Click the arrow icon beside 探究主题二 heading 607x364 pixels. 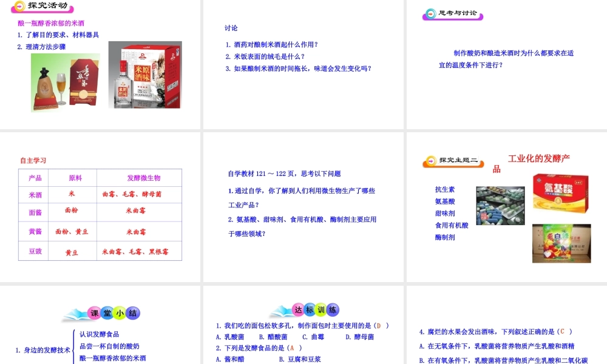(x=430, y=161)
